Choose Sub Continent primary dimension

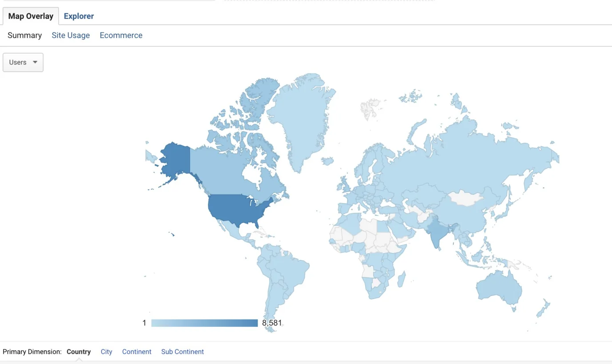(182, 352)
